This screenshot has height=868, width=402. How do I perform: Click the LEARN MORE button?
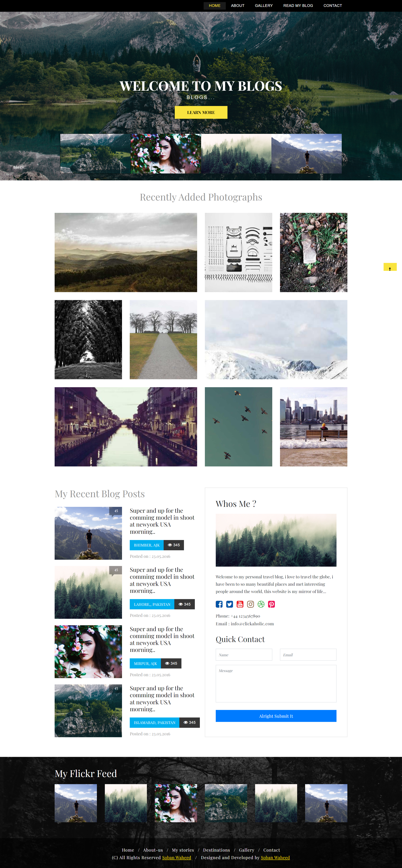pyautogui.click(x=201, y=112)
